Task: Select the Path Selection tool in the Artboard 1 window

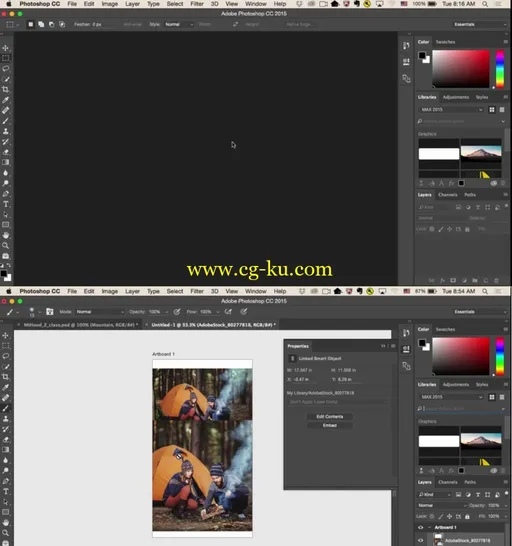Action: pyautogui.click(x=6, y=502)
